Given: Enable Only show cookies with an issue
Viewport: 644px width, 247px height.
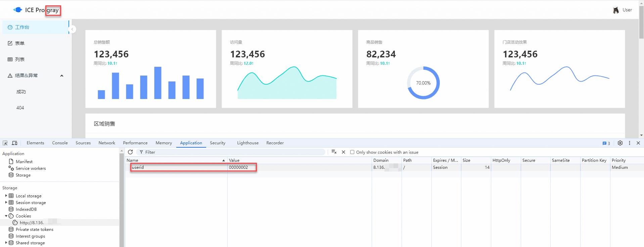Looking at the screenshot, I should 352,152.
